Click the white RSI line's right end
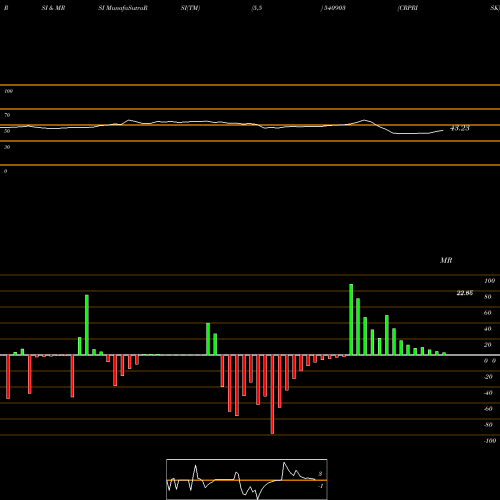Viewport: 500px width, 500px height. click(443, 130)
